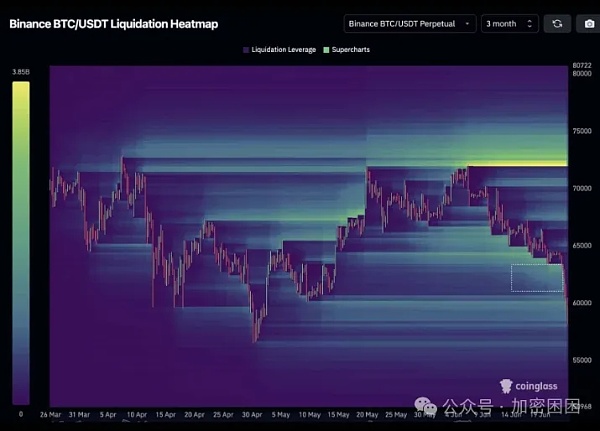Toggle the Liquidation Leverage legend item

coord(279,50)
